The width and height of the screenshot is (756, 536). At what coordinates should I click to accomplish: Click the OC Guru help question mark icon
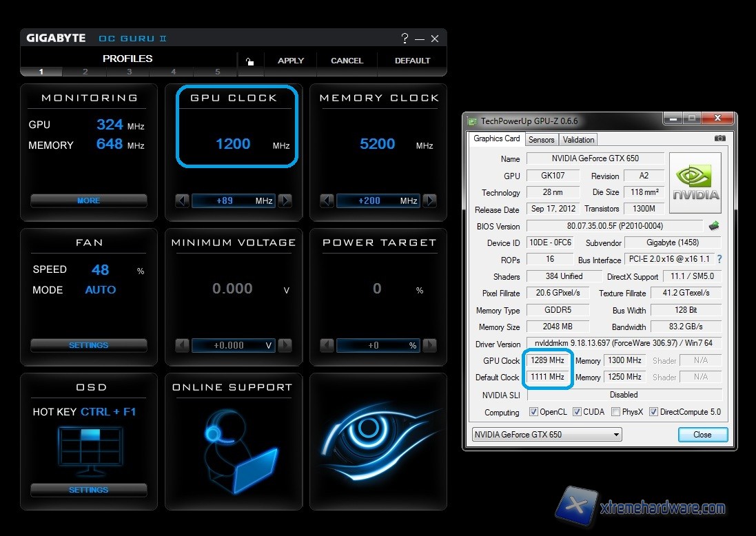coord(405,39)
